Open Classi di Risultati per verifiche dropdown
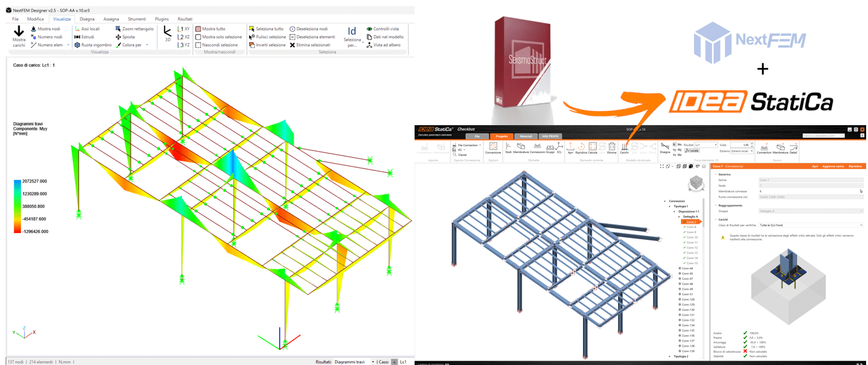 pyautogui.click(x=811, y=225)
